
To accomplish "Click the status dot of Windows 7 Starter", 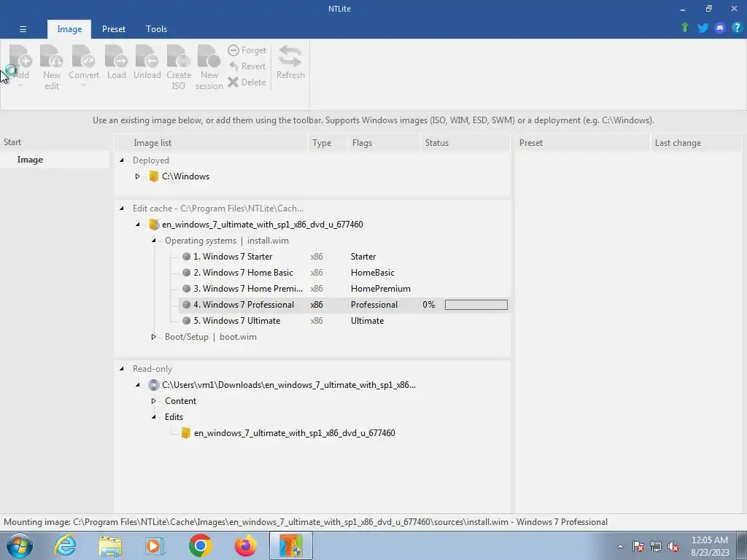I will click(186, 256).
